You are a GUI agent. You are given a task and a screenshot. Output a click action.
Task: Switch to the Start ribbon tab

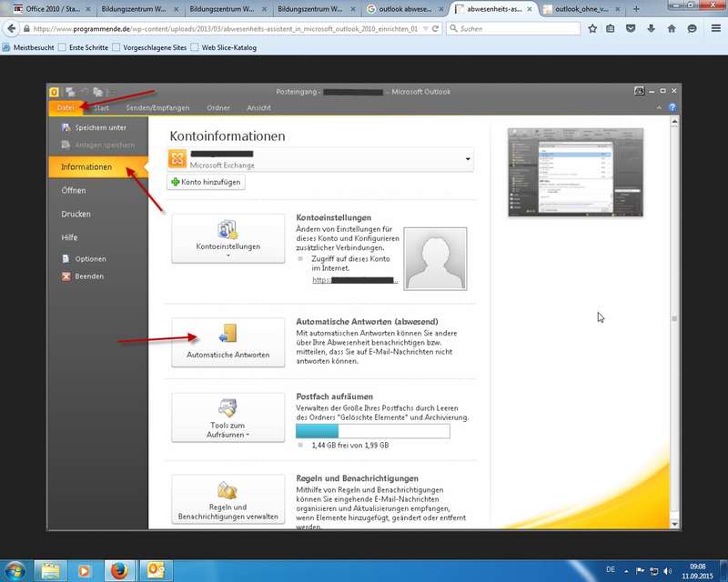tap(101, 107)
